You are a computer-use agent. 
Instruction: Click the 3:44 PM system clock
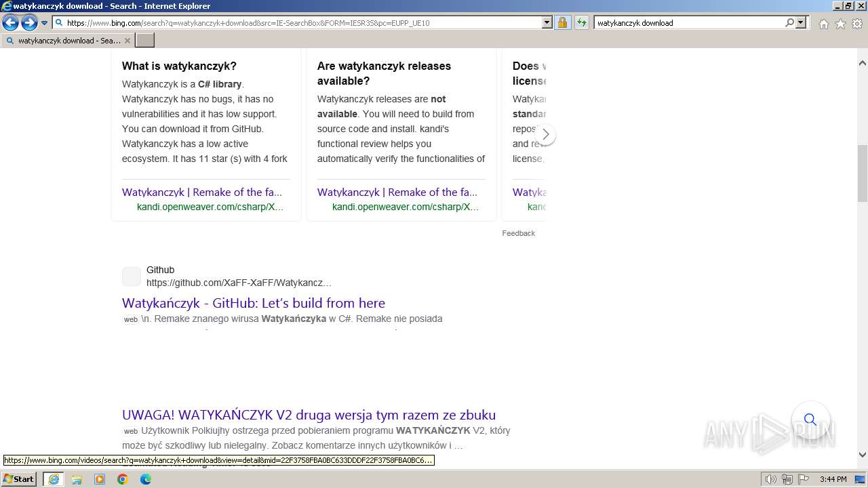[833, 479]
